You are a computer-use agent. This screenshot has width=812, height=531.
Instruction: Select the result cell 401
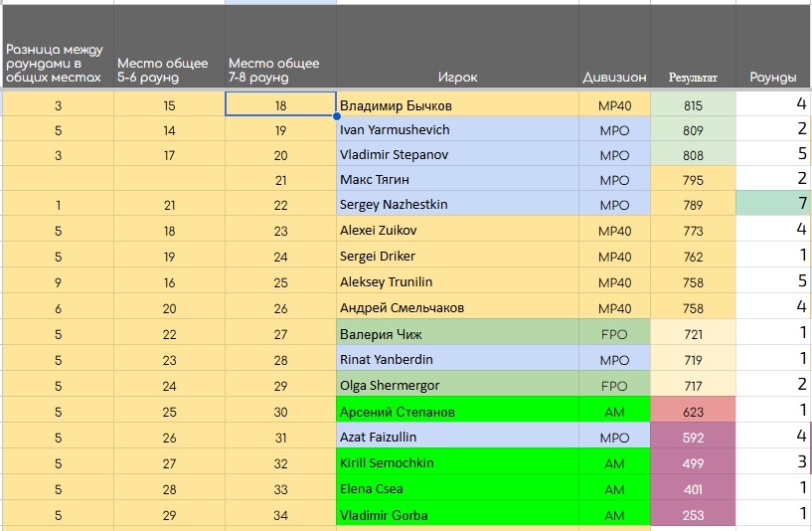click(x=693, y=487)
